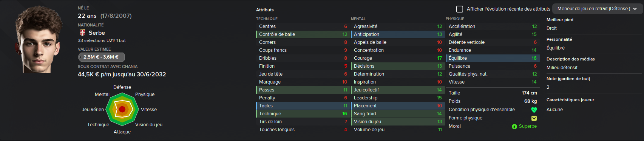Open the 'Meneur de jeu en retrait' role dropdown
The image size is (644, 141).
coord(597,9)
